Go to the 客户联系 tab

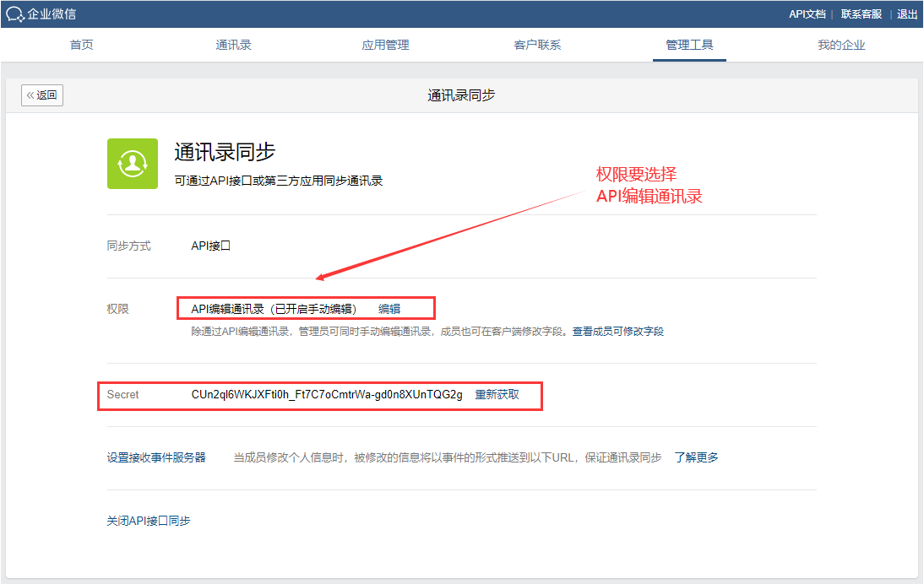(537, 46)
